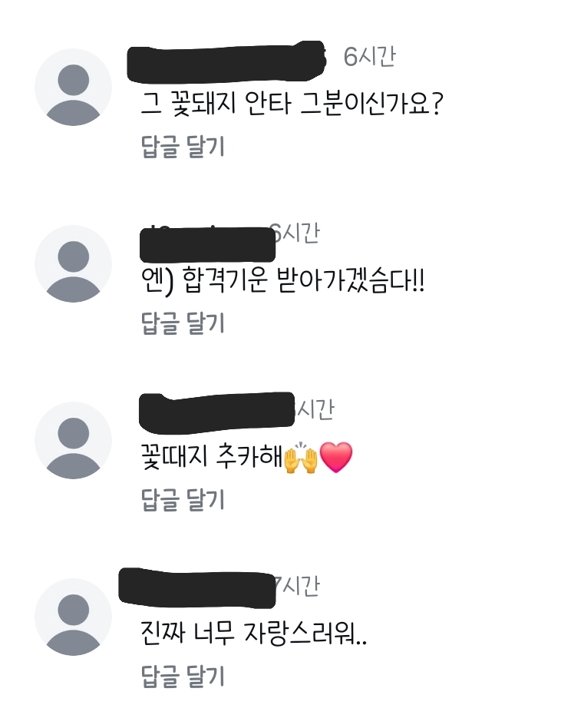Open redacted username above '그 꽃돼지 안타' comment
This screenshot has width=571, height=728.
[x=226, y=62]
